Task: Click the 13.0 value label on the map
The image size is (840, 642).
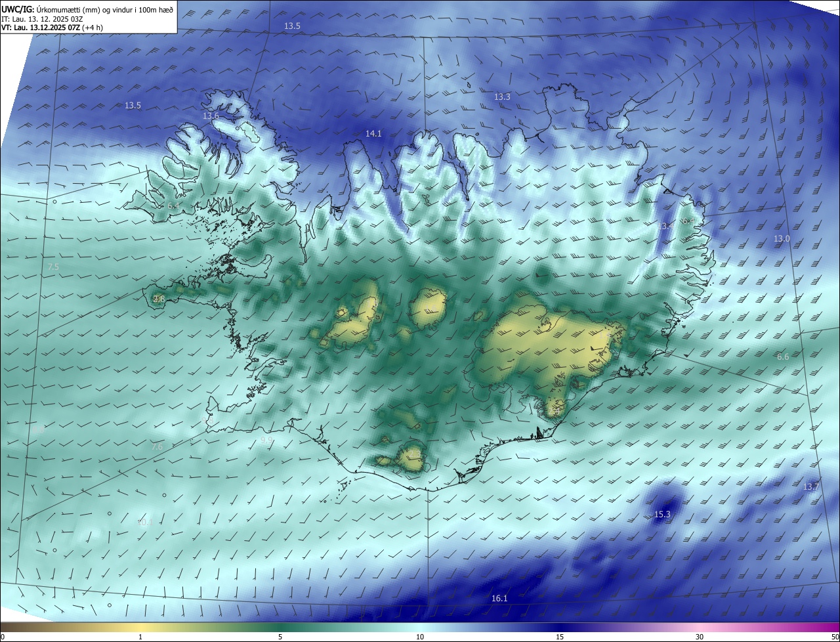Action: click(x=782, y=238)
